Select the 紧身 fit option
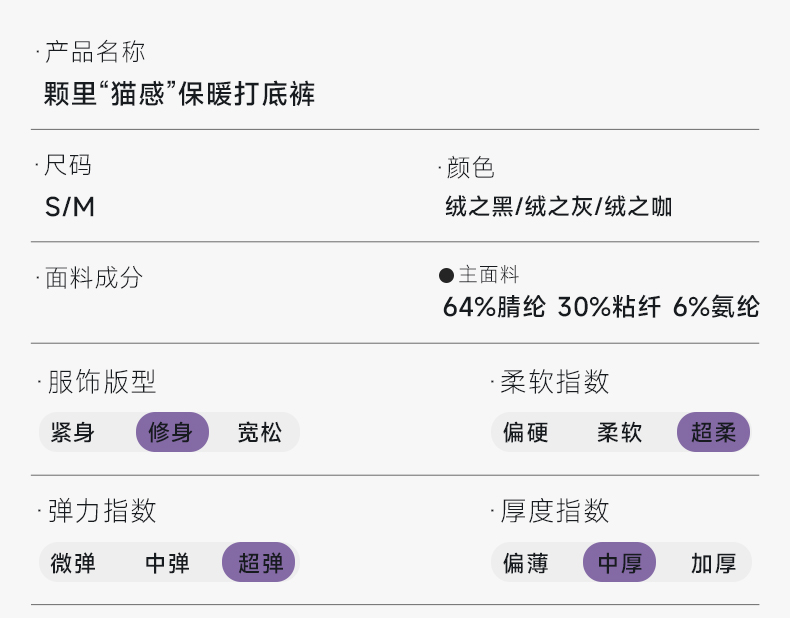This screenshot has height=618, width=790. coord(72,433)
